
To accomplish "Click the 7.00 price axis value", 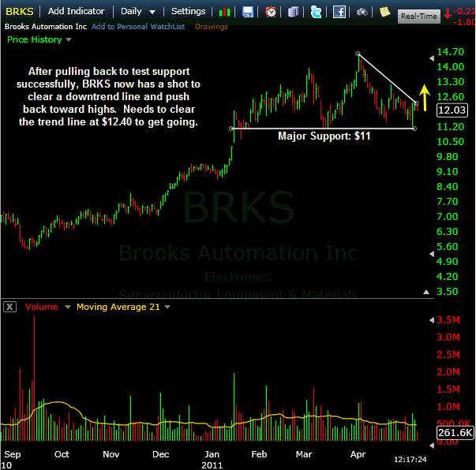I will tap(447, 217).
